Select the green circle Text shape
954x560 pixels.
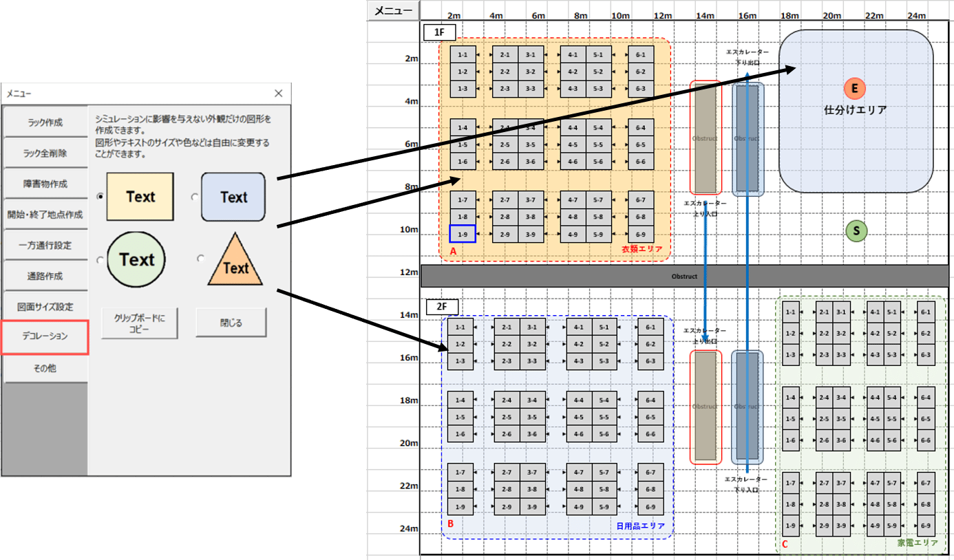coord(136,259)
